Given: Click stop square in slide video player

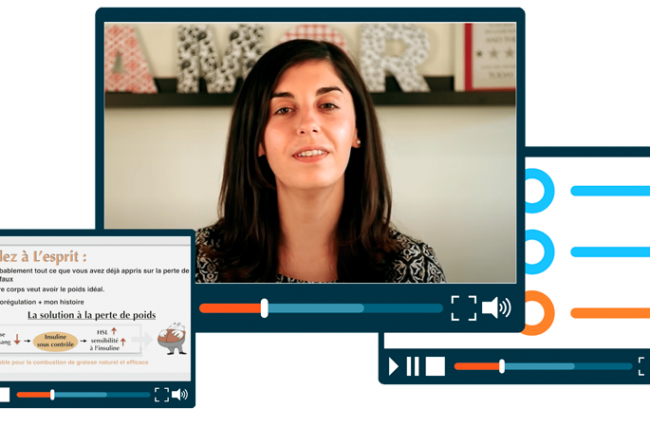Looking at the screenshot, I should (5, 395).
